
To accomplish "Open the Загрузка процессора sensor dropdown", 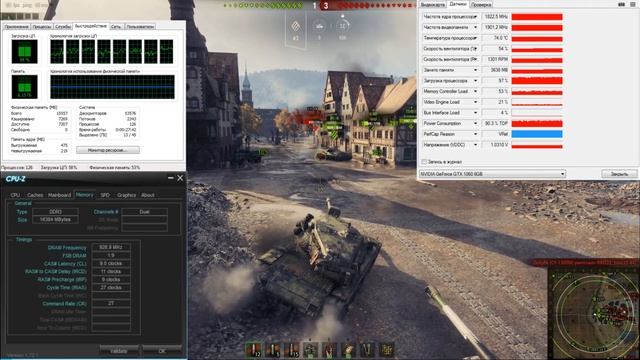I will (475, 81).
